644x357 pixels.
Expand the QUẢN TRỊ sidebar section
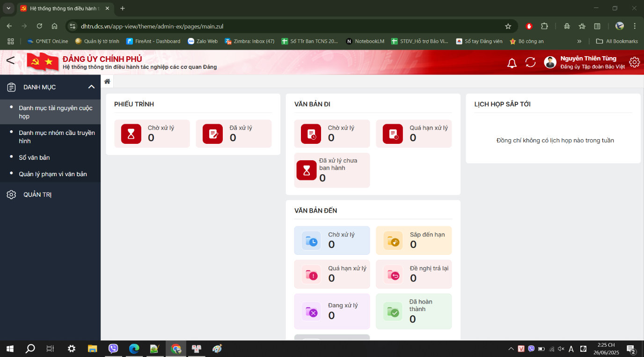coord(37,194)
